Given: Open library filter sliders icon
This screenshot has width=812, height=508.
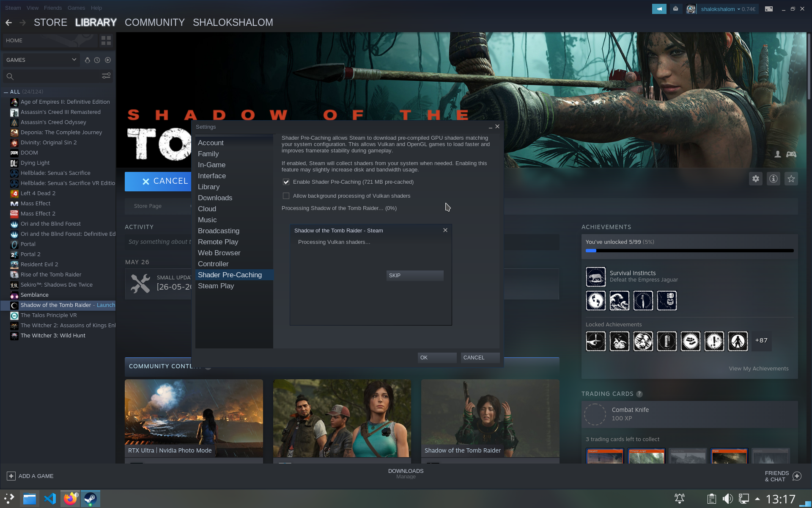Looking at the screenshot, I should [x=106, y=76].
